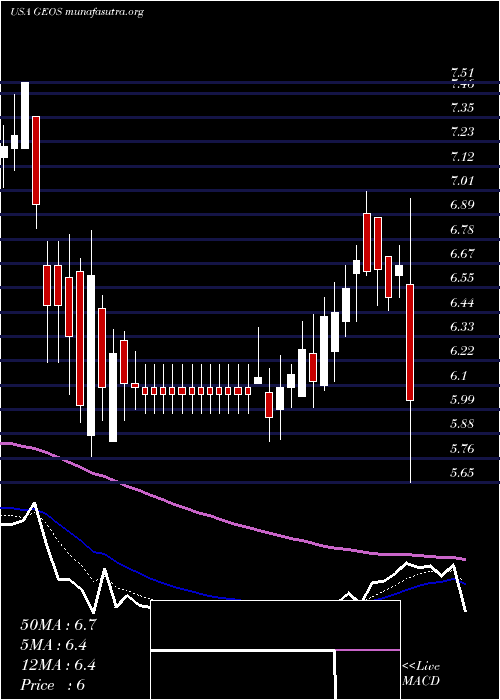Screen dimensions: 500x700
Task: Click the '12MA : 6.4' indicator text
Action: (58, 665)
